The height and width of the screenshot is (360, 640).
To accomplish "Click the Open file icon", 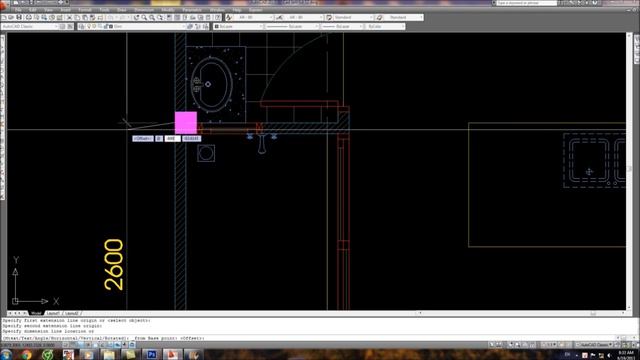I will coord(11,18).
